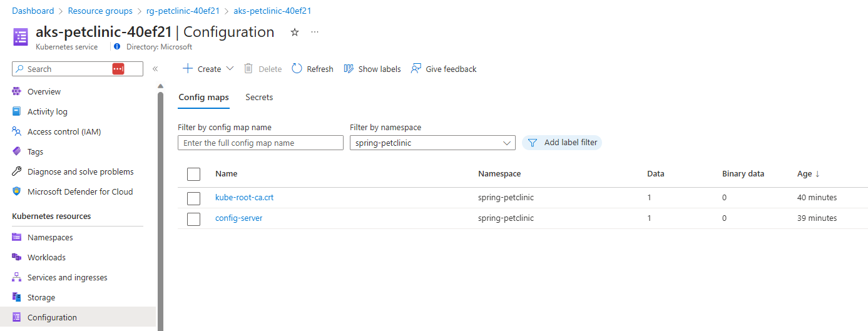Image resolution: width=868 pixels, height=331 pixels.
Task: Click the Diagnose and solve problems wrench icon
Action: [x=17, y=171]
